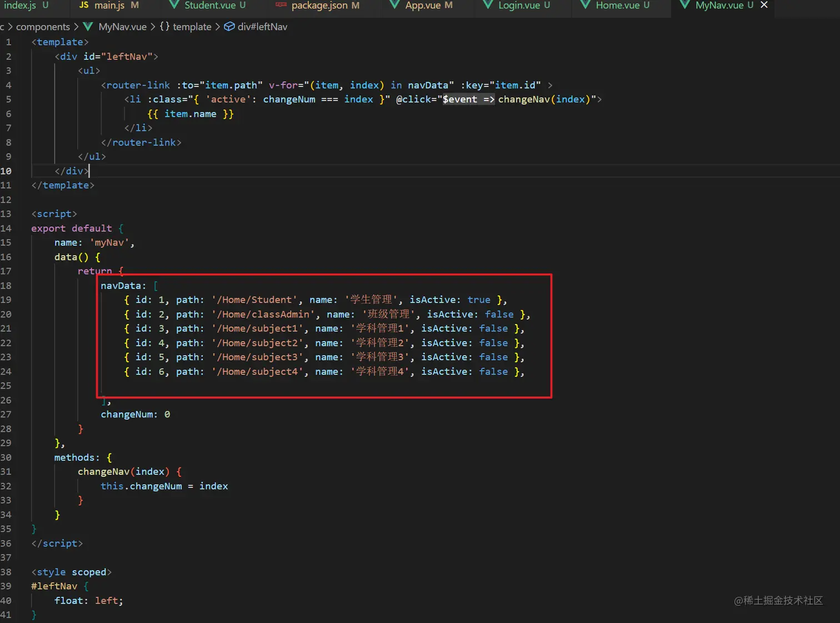Screen dimensions: 840x623
Task: Click the '/Home/subject1' path string
Action: pos(257,329)
